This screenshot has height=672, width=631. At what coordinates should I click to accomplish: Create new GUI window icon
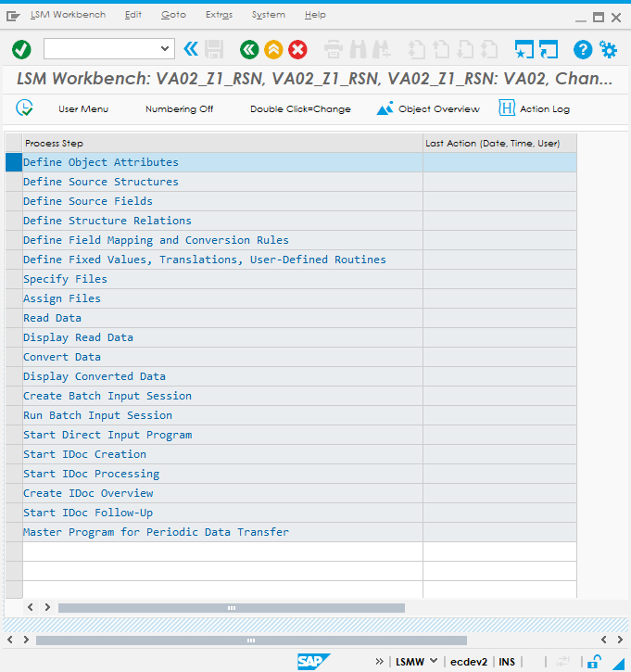click(x=524, y=49)
